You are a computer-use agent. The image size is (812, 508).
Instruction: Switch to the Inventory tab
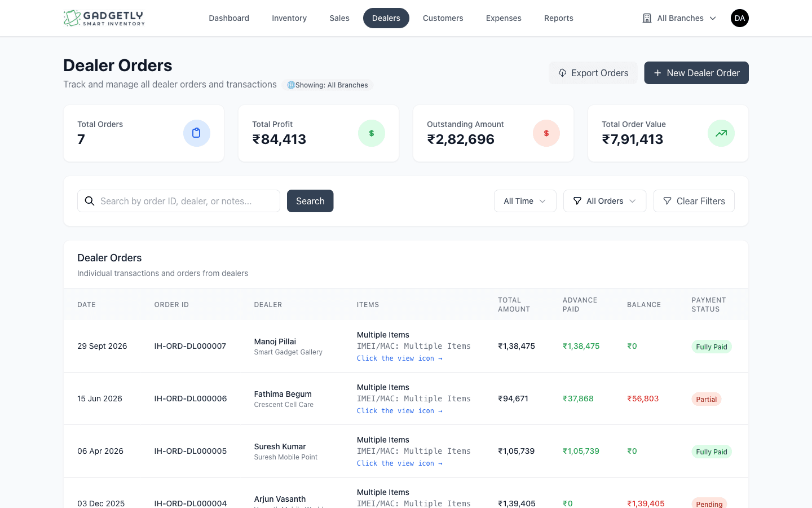tap(289, 18)
